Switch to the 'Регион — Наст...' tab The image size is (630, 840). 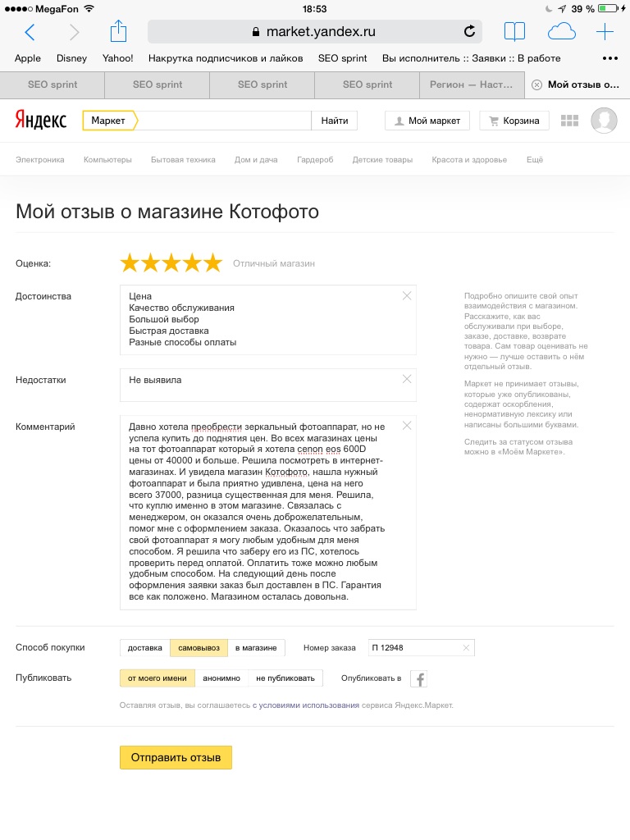(x=472, y=84)
